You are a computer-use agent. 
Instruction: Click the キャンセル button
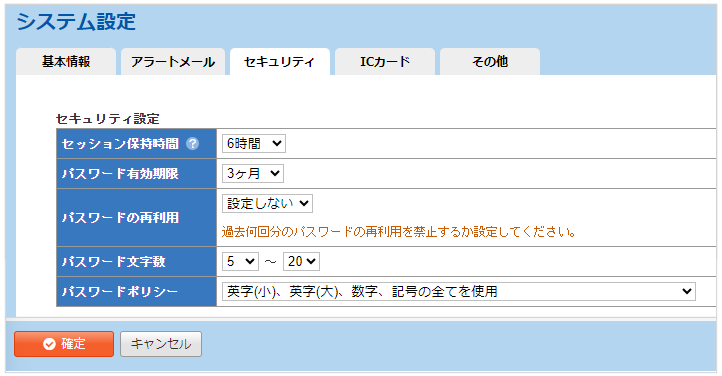(161, 344)
